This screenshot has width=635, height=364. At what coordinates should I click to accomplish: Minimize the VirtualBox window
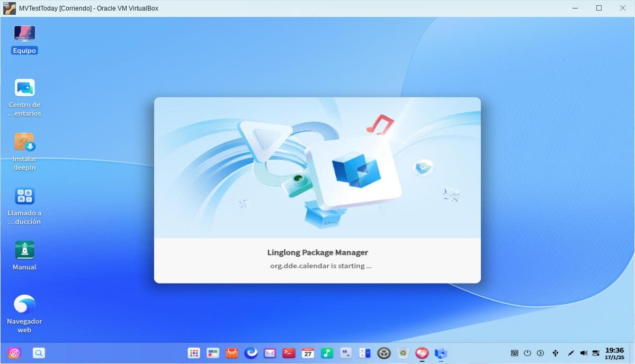coord(575,8)
